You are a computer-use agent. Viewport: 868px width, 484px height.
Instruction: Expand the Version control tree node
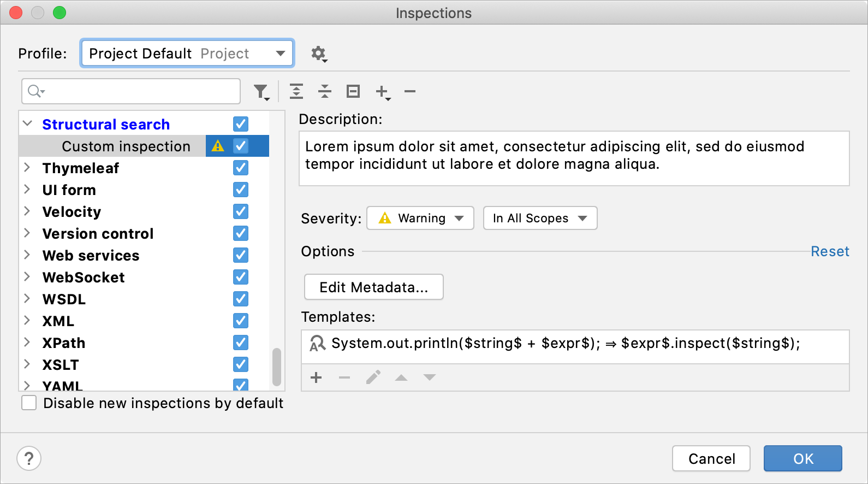[x=27, y=233]
